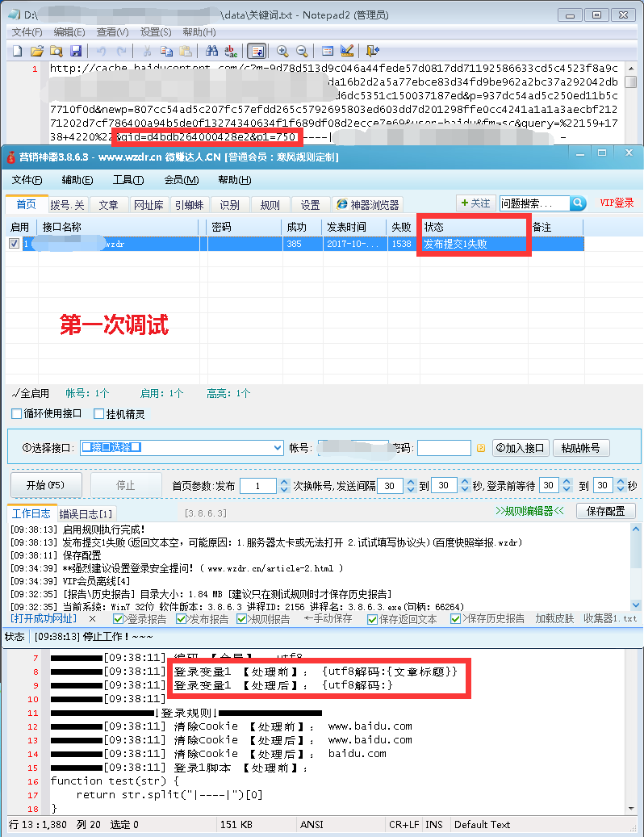Expand the 接口选择 dropdown
Image resolution: width=644 pixels, height=837 pixels.
click(278, 447)
